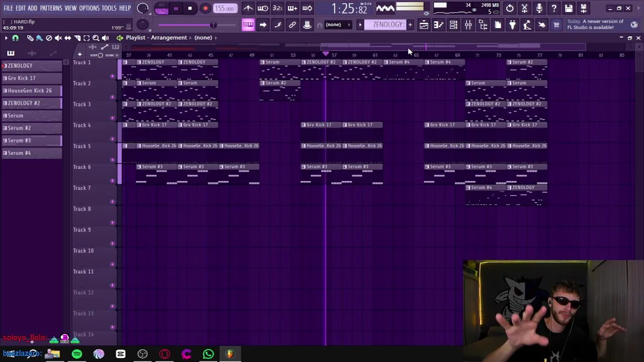Open the ZENOLOGY pattern selector dropdown
The height and width of the screenshot is (362, 644).
click(387, 25)
